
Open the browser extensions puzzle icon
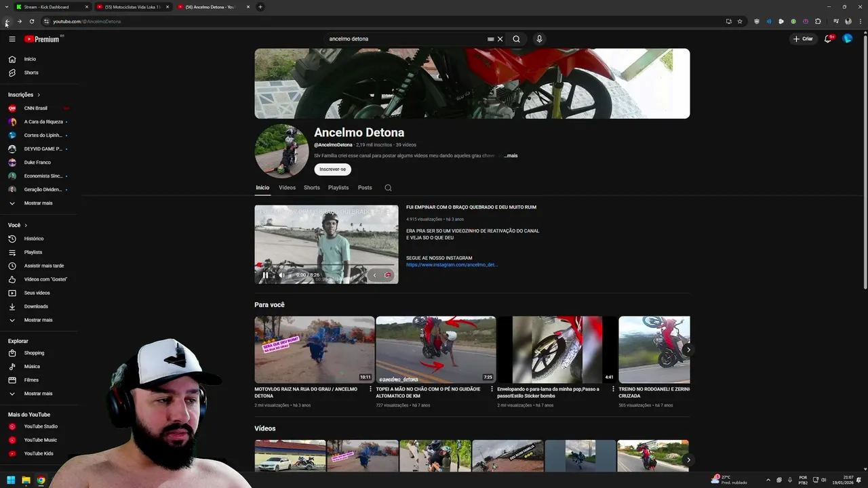[x=818, y=21]
